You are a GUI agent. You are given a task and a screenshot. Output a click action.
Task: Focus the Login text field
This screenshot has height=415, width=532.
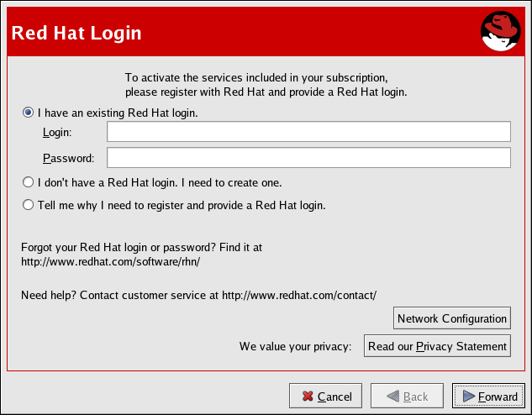tap(308, 132)
